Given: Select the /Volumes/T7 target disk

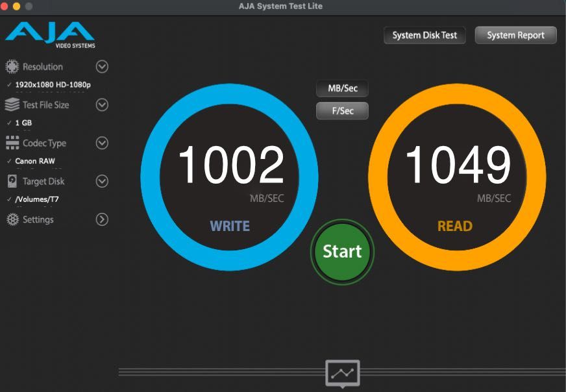Looking at the screenshot, I should click(x=37, y=199).
